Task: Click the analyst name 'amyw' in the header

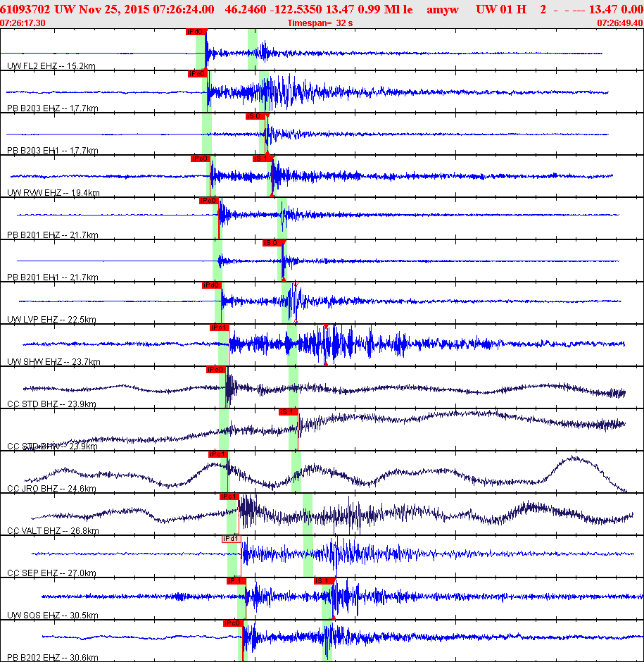Action: 442,9
